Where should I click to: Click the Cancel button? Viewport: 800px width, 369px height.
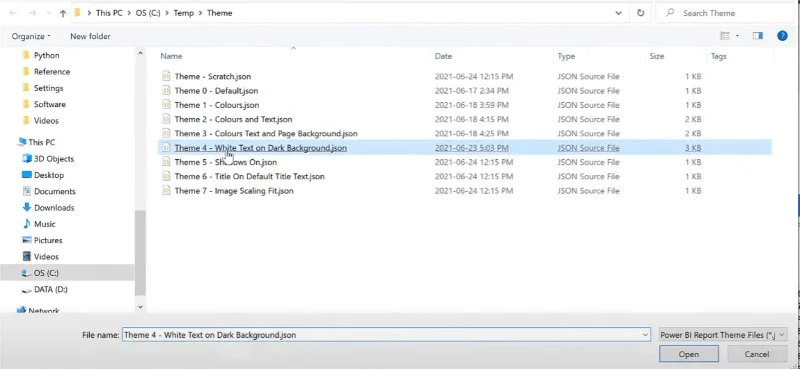click(x=757, y=354)
